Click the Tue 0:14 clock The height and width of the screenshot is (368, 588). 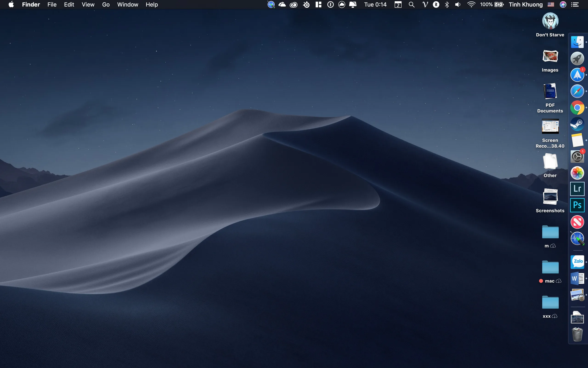pyautogui.click(x=375, y=5)
